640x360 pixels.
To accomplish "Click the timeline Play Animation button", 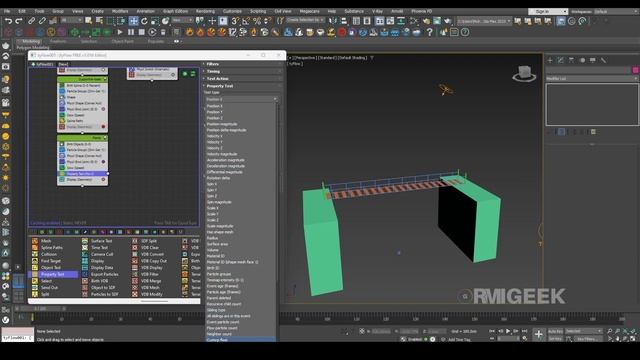I will point(508,331).
